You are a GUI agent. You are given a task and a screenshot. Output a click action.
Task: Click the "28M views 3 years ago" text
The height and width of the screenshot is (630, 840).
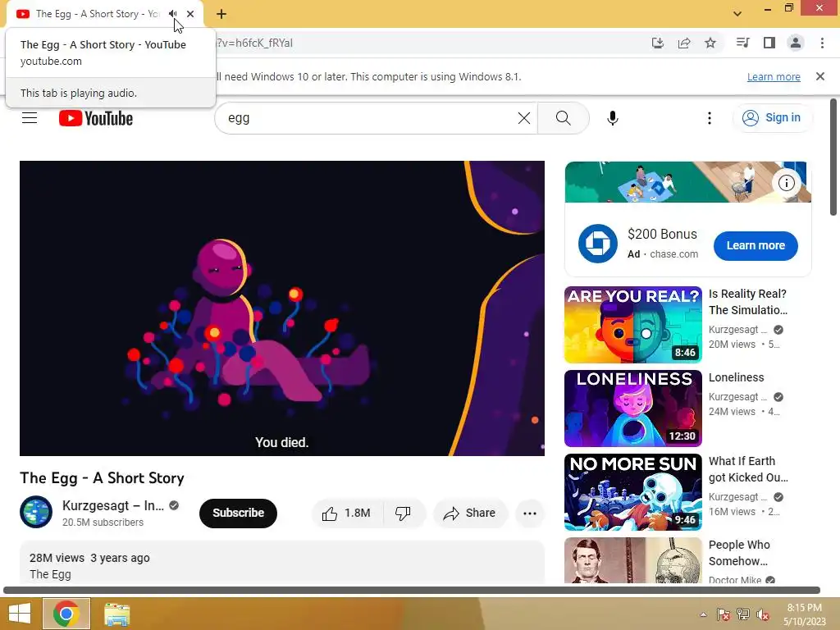pyautogui.click(x=89, y=558)
